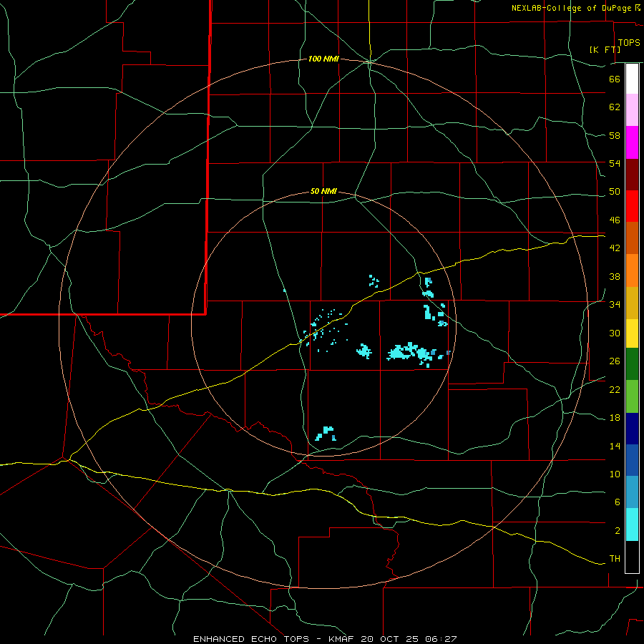
Task: Click the legend value 66
Action: pos(615,79)
